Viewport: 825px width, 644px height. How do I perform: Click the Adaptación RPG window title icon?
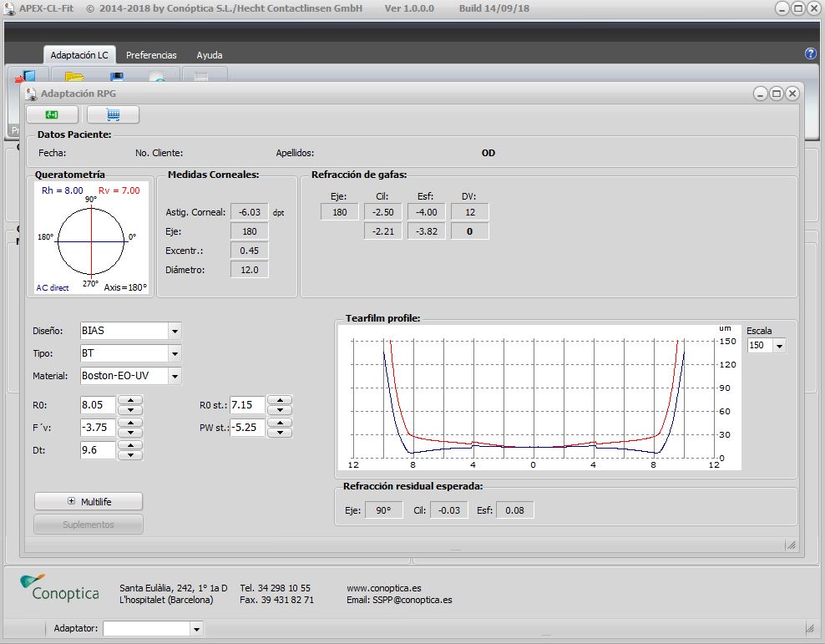point(32,94)
